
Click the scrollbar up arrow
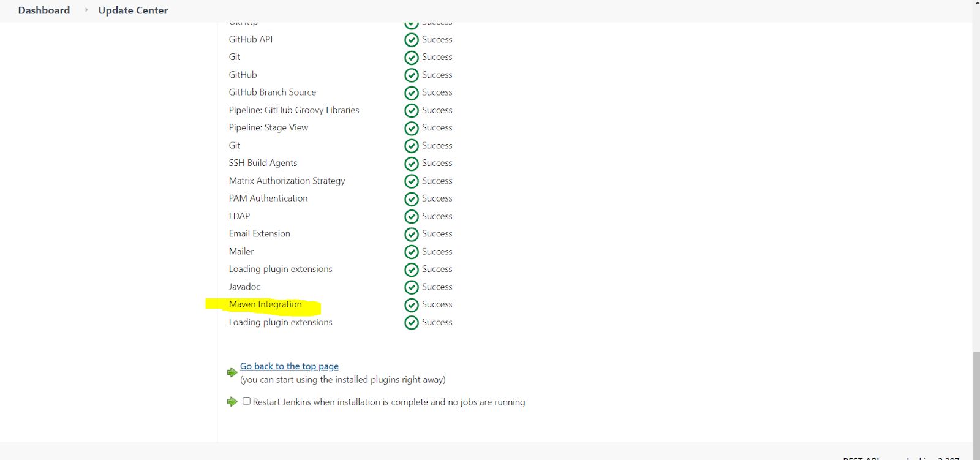coord(976,3)
